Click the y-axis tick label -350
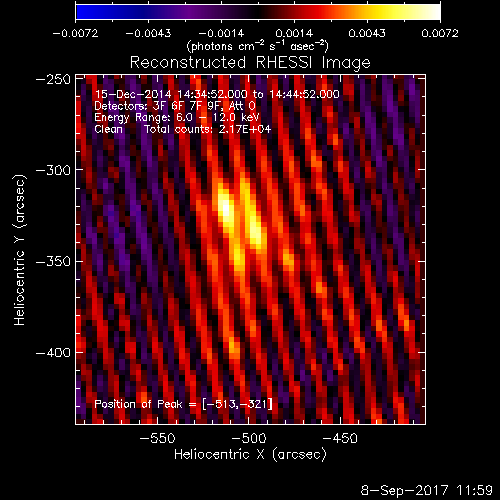The image size is (500, 500). coord(53,261)
